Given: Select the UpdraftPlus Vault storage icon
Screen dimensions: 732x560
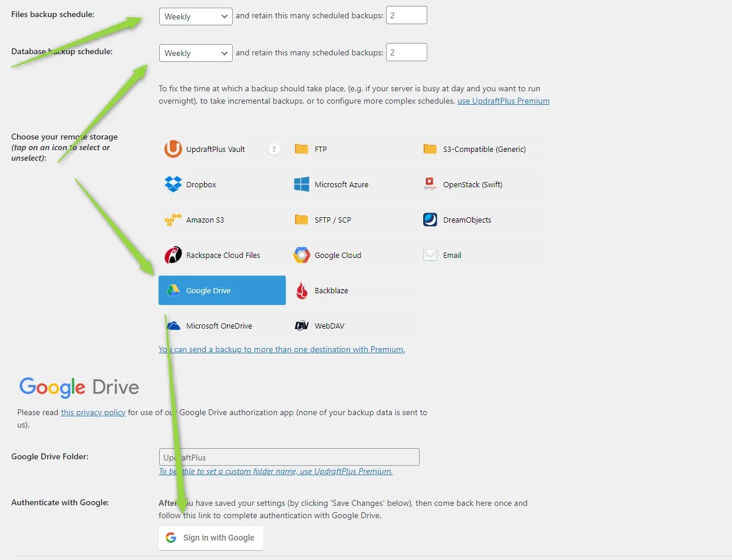Looking at the screenshot, I should point(173,149).
